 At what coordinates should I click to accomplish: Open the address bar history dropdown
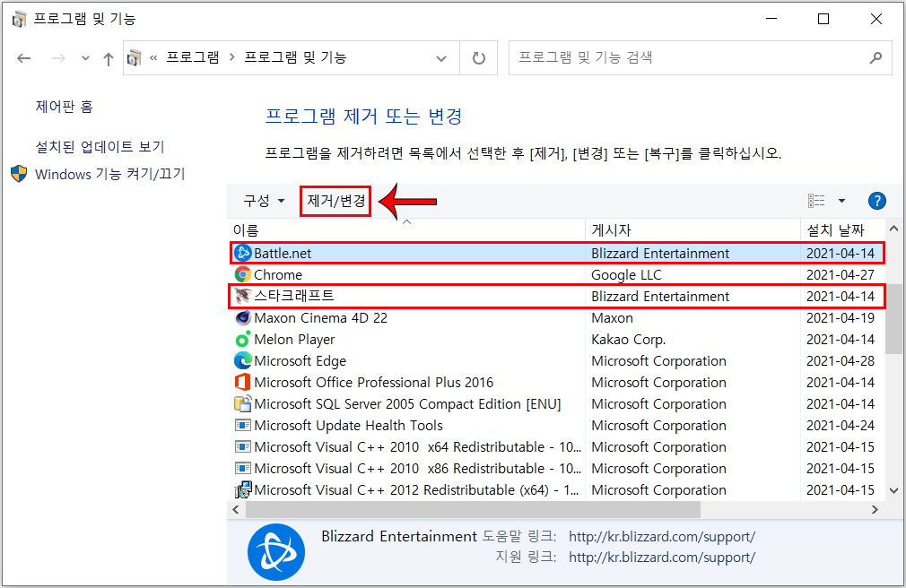(x=440, y=58)
